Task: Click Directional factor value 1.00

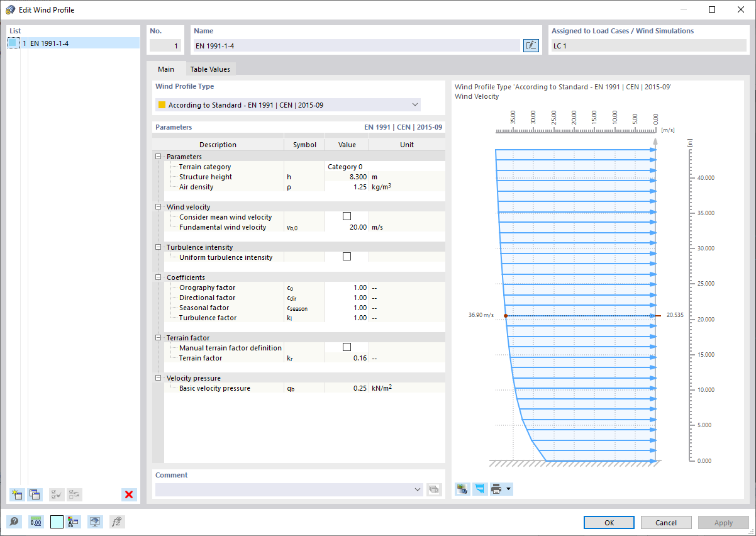Action: (x=360, y=298)
